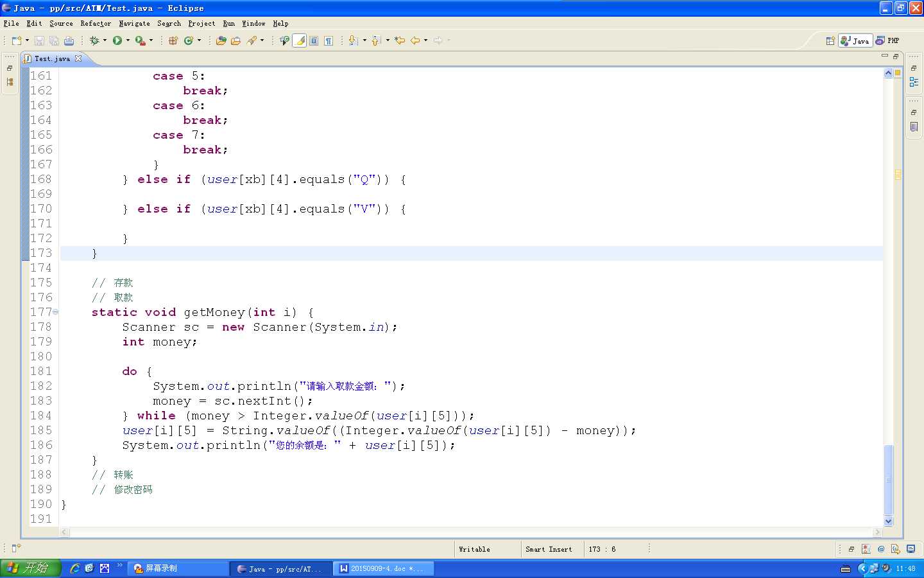Open the Project menu
924x578 pixels.
pos(201,23)
